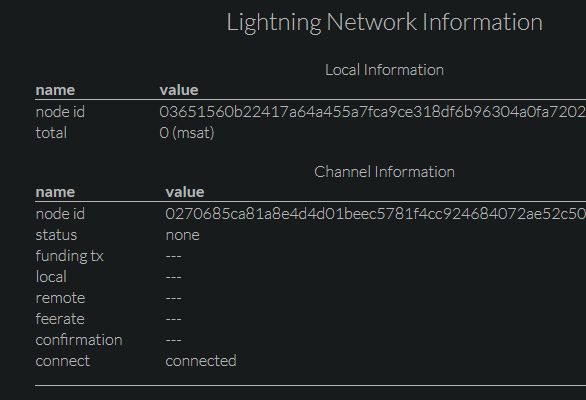Click the value header in Local Information
586x400 pixels.
(x=179, y=90)
